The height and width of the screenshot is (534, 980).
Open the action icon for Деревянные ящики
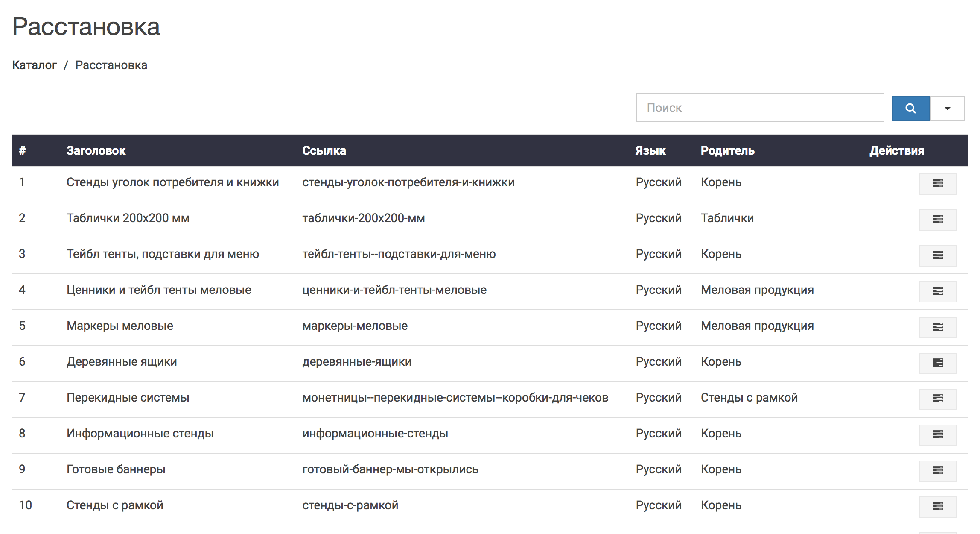coord(938,363)
